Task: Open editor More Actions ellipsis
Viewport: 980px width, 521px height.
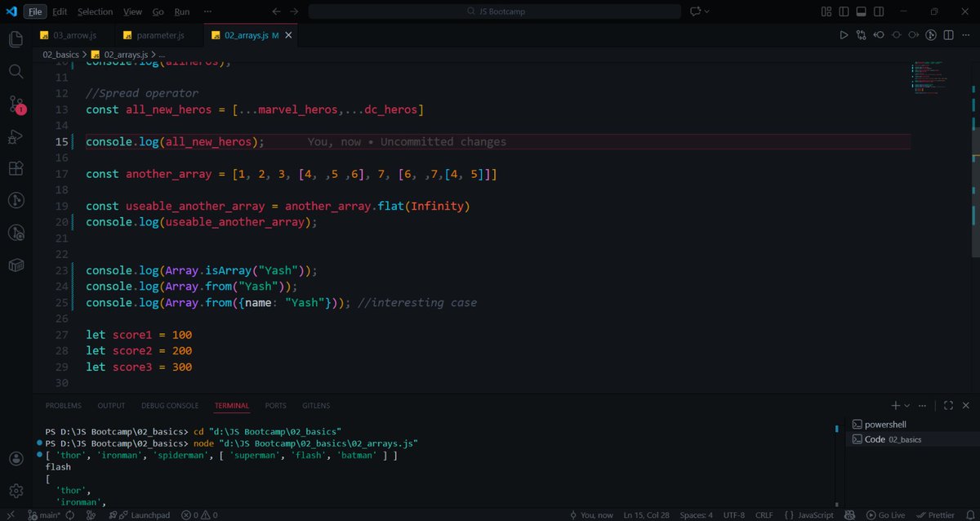Action: 964,35
